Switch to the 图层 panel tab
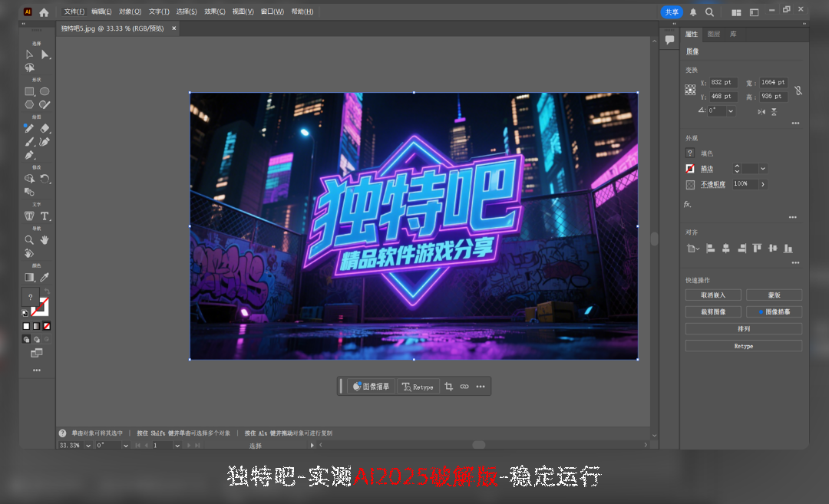Image resolution: width=829 pixels, height=504 pixels. coord(714,35)
